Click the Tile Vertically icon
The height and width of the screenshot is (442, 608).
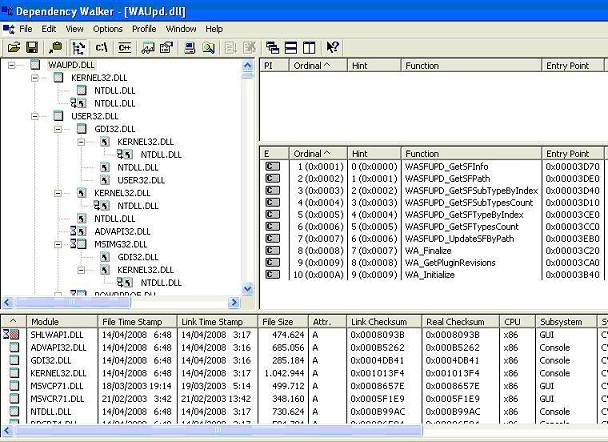tap(309, 48)
